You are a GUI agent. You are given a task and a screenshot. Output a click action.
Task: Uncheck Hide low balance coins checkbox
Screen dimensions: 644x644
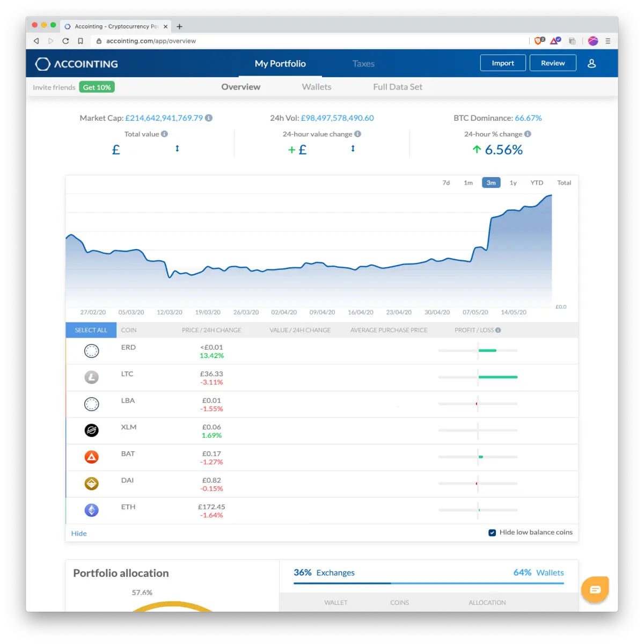point(492,533)
